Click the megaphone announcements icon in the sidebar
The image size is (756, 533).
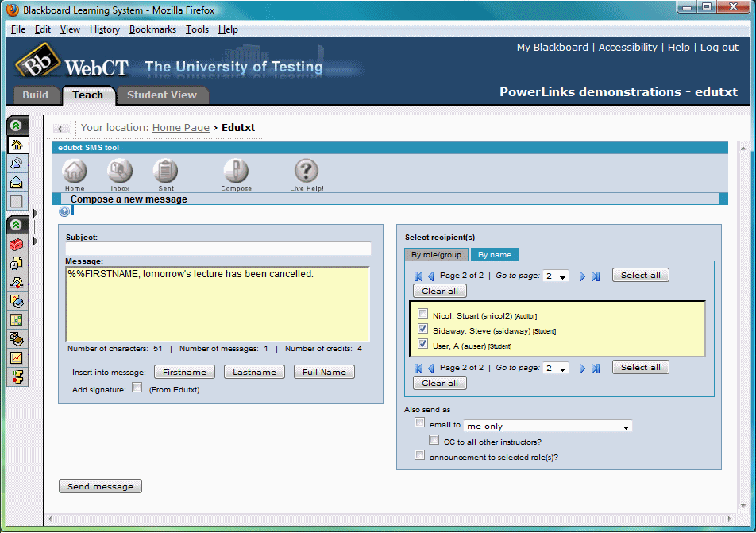[x=17, y=163]
